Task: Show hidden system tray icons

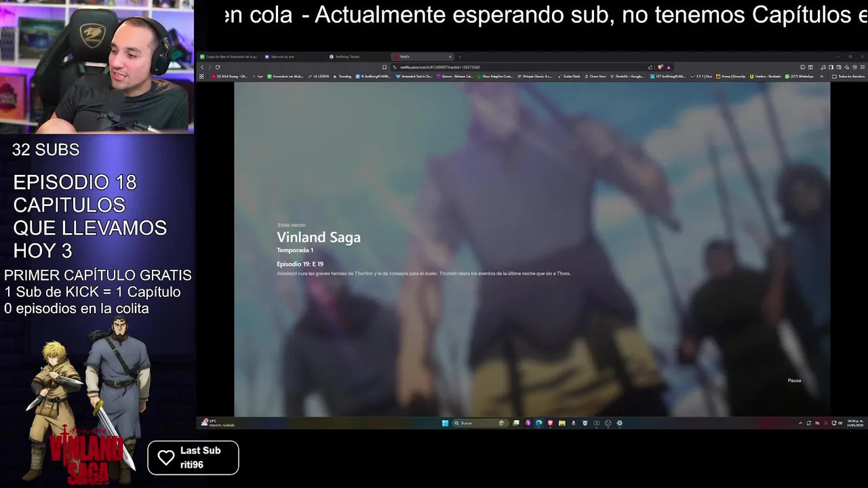Action: (800, 423)
